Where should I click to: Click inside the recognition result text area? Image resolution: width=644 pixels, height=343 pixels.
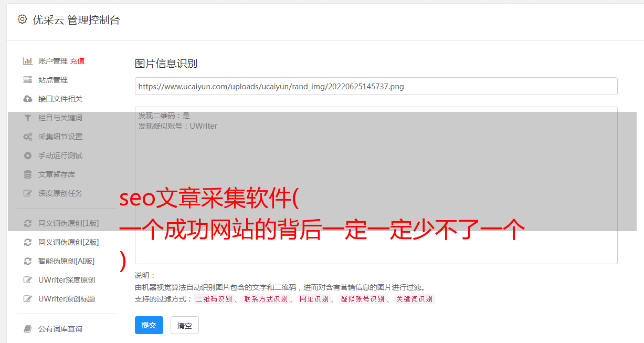pyautogui.click(x=376, y=185)
